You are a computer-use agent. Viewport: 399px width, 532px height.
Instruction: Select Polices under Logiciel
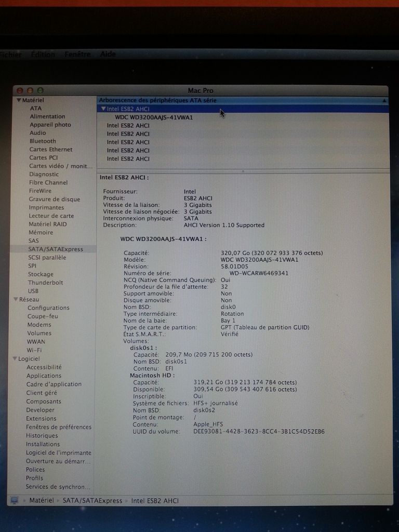pos(35,470)
